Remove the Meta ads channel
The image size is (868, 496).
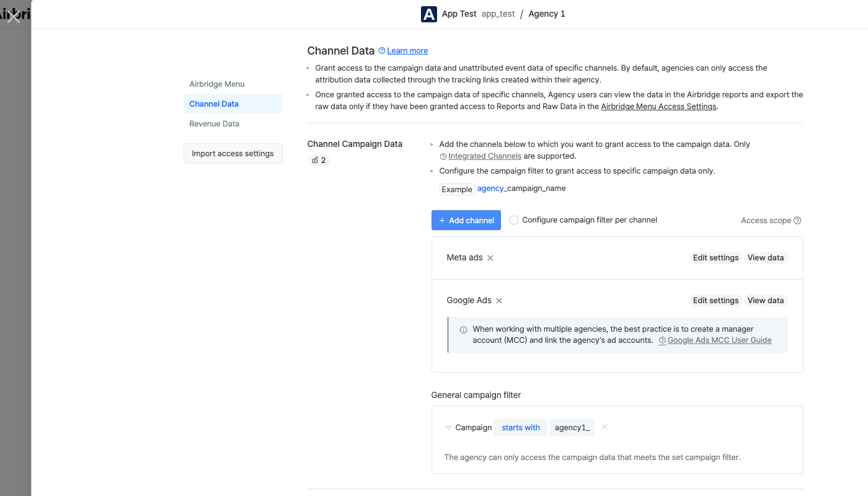[490, 258]
